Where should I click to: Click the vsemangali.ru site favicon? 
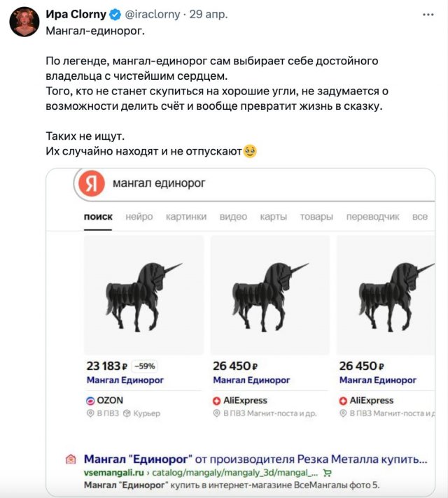tap(70, 460)
